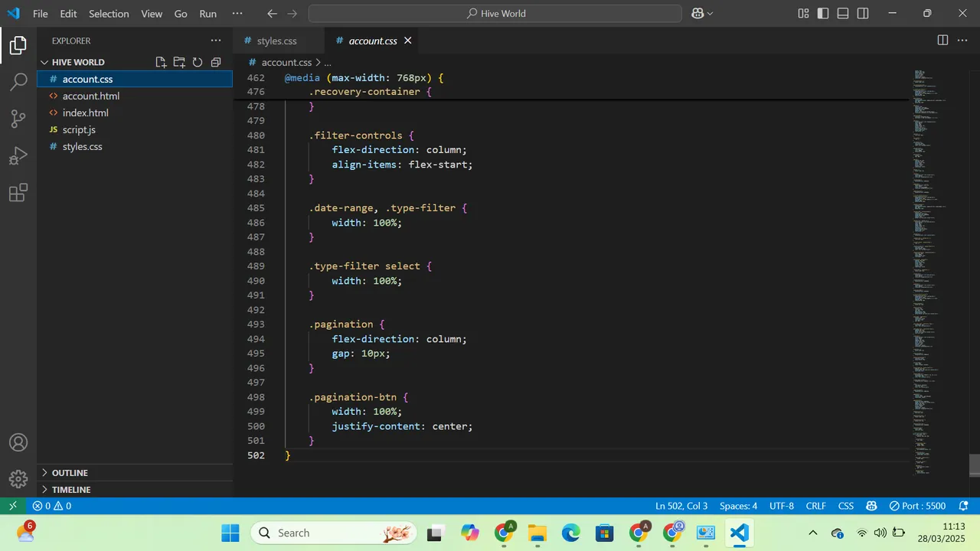980x551 pixels.
Task: Open index.html in Explorer
Action: point(135,112)
